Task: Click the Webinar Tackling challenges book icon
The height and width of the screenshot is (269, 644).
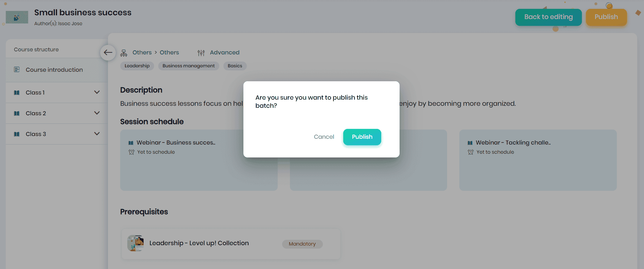Action: tap(470, 143)
